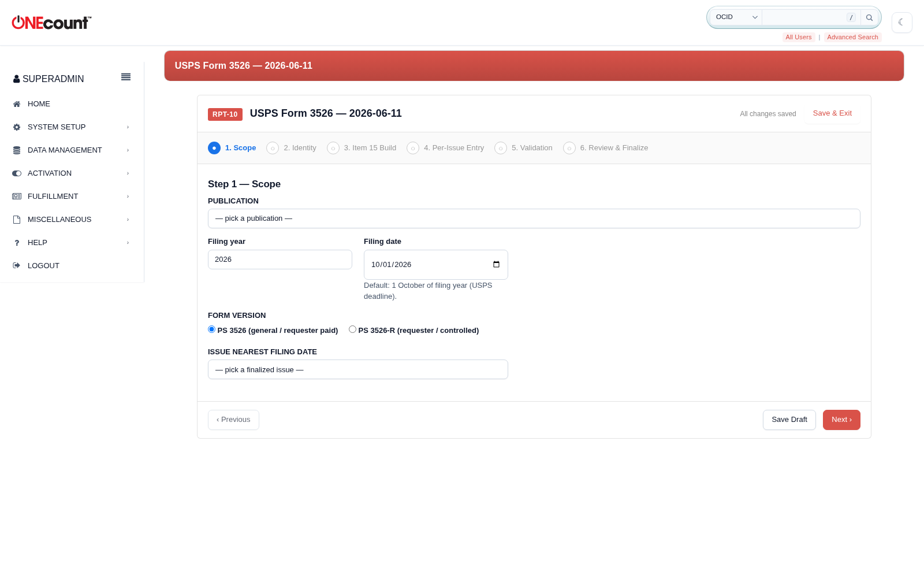Image resolution: width=924 pixels, height=578 pixels.
Task: Go to step 6. Review & Finalize
Action: [606, 148]
